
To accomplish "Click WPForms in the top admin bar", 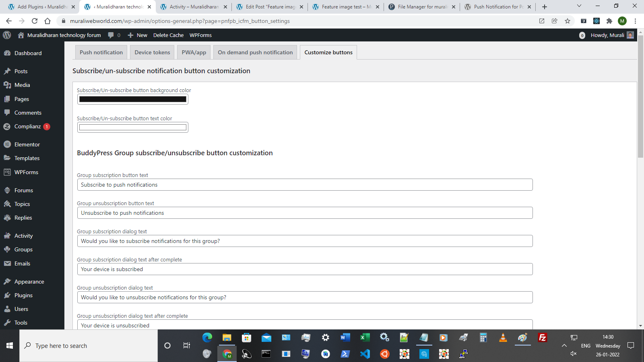I will tap(200, 35).
